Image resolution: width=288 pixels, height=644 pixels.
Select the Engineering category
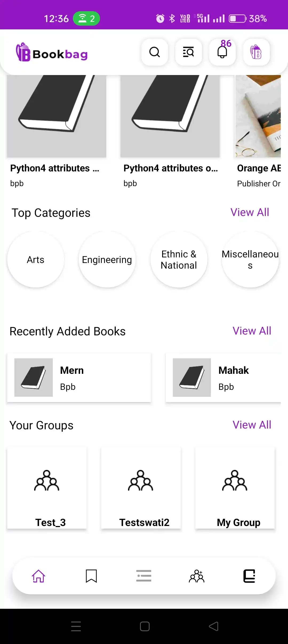point(107,260)
